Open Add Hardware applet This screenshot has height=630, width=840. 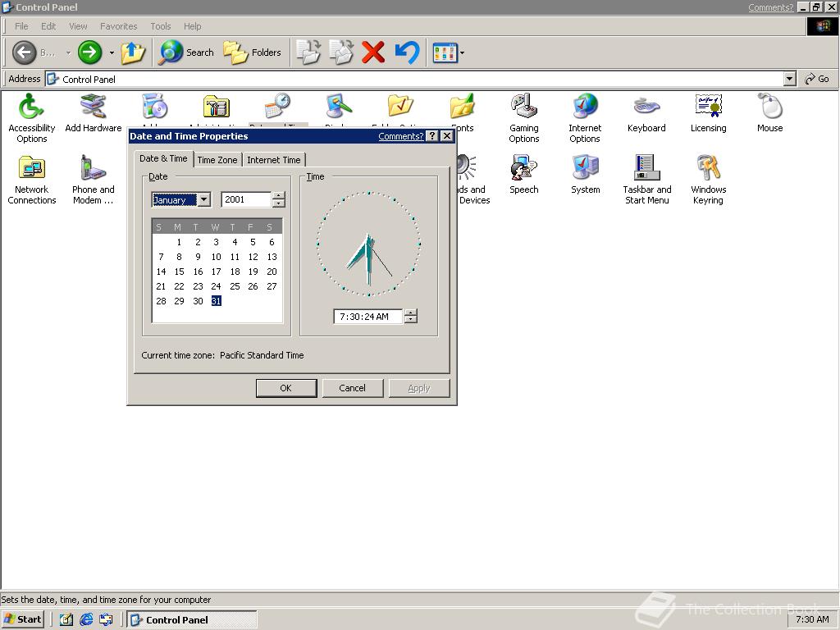[x=94, y=112]
